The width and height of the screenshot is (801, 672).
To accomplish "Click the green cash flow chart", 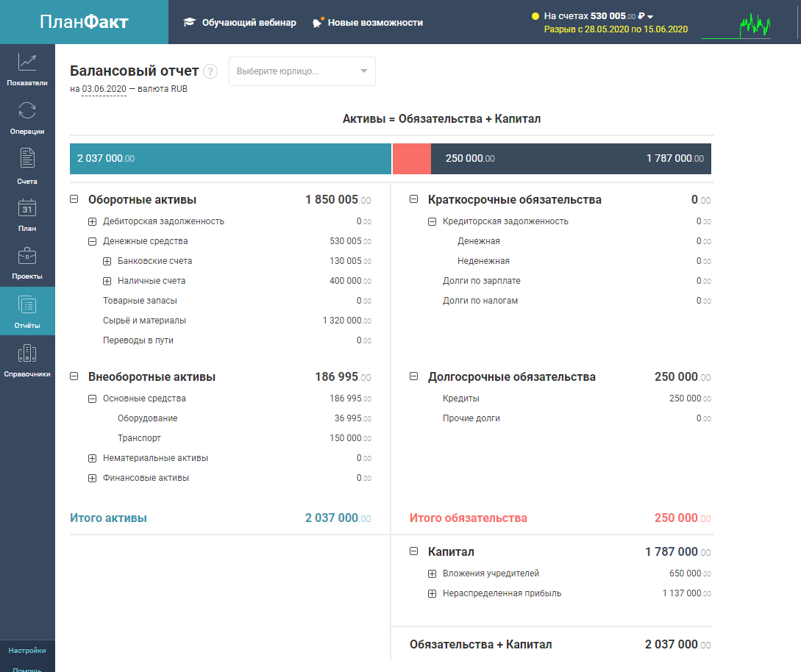I will click(x=736, y=26).
